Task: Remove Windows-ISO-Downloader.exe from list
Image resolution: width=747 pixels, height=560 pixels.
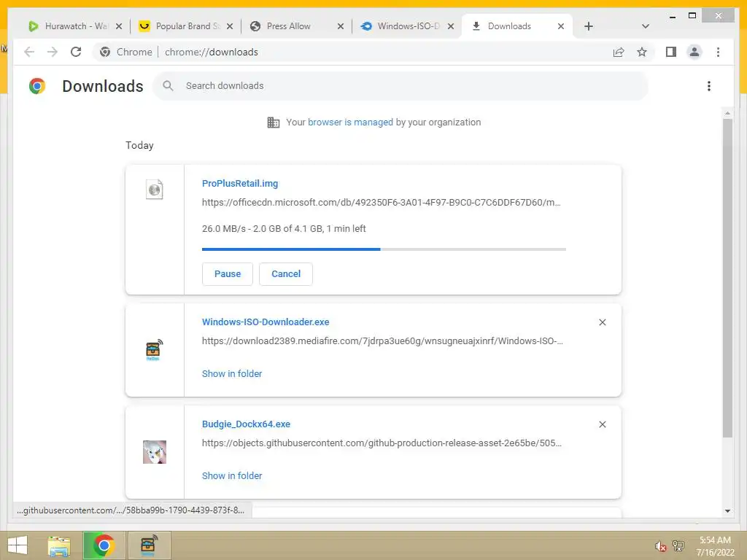Action: pos(602,322)
